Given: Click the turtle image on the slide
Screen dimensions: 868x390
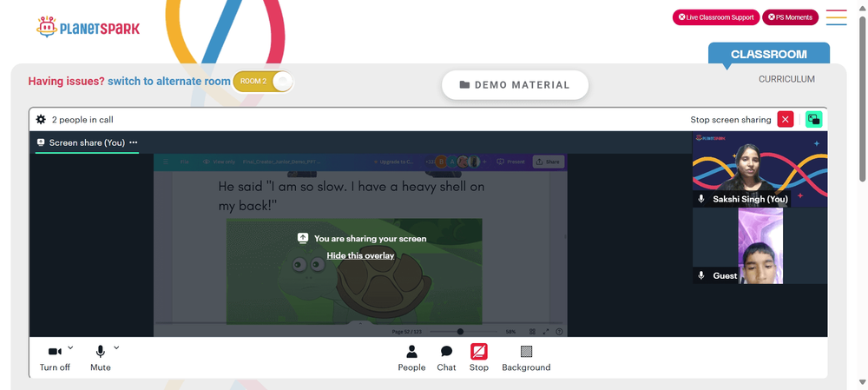Looking at the screenshot, I should pos(354,272).
